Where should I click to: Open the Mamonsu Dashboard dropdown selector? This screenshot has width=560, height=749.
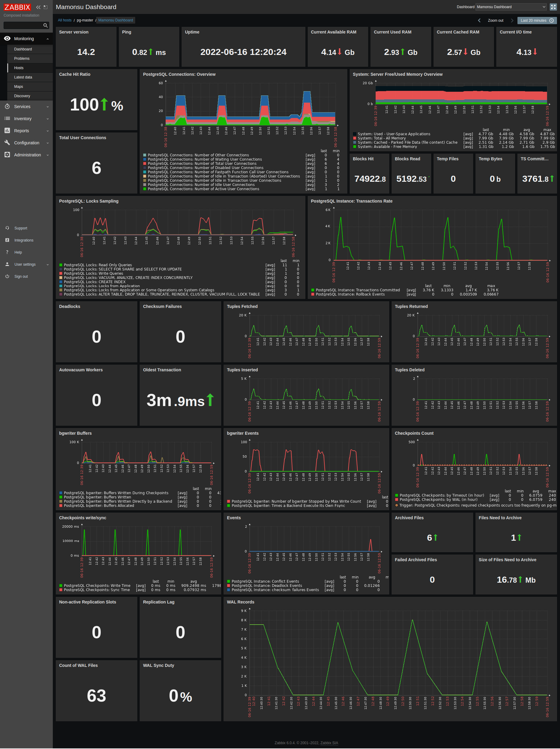511,7
